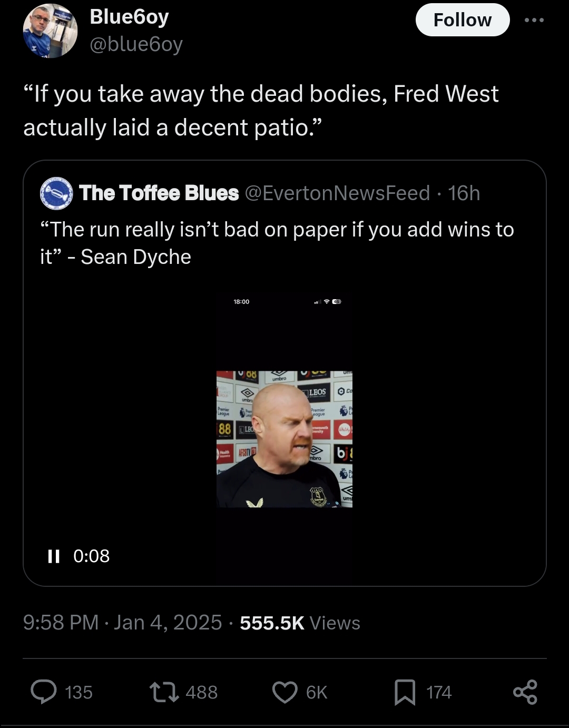Open the quoted tweet text about wins
Screen dimensions: 569x728
277,243
